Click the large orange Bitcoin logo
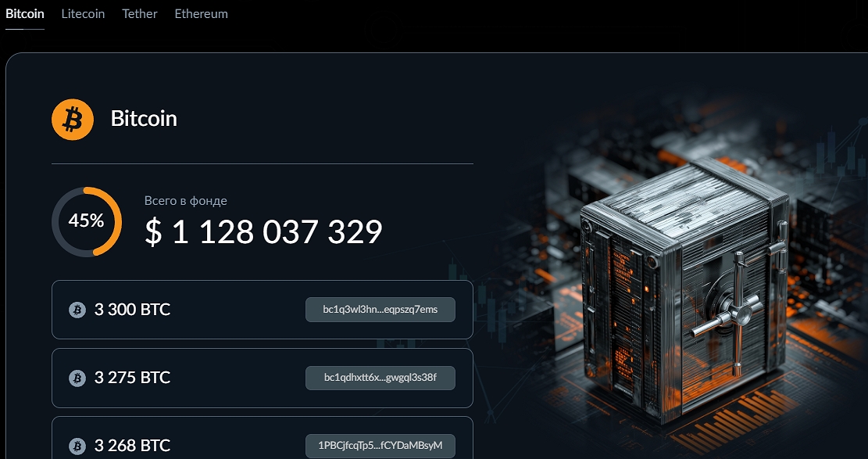The height and width of the screenshot is (459, 868). click(x=73, y=119)
